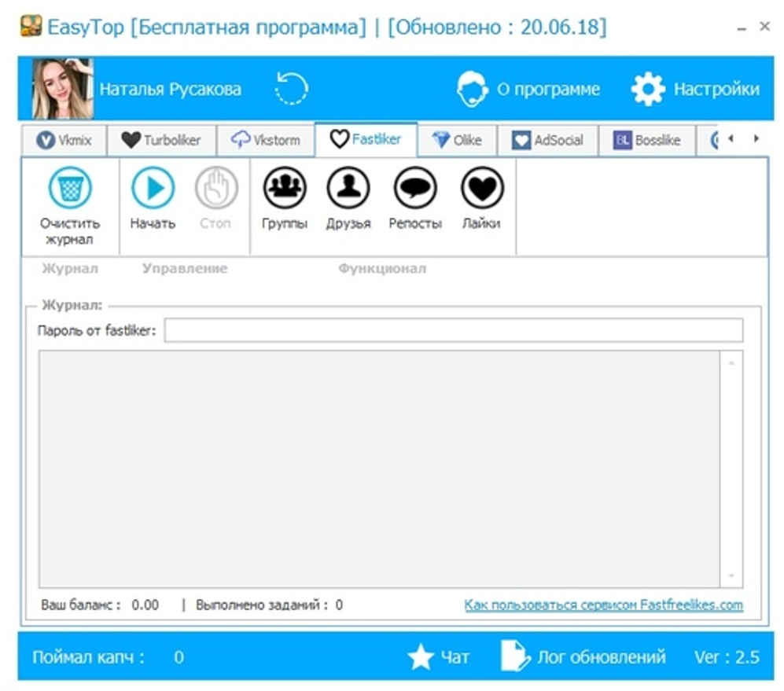This screenshot has height=691, width=784.
Task: Select the Группы function icon
Action: click(285, 188)
